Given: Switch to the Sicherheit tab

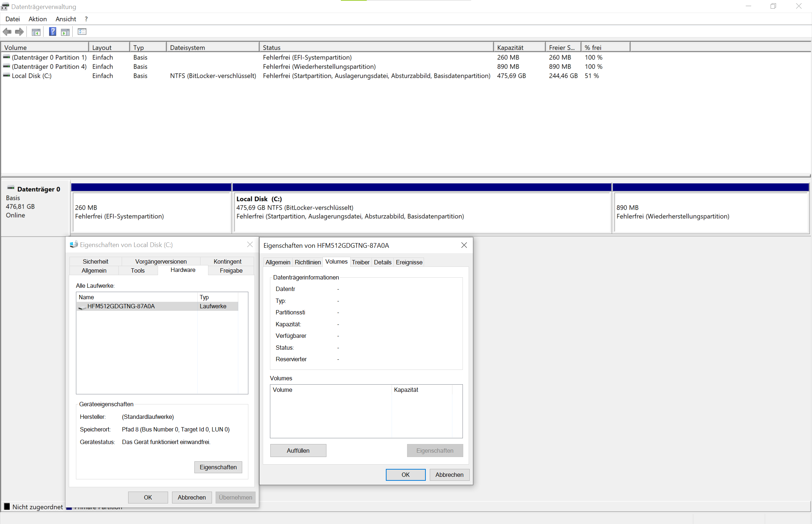Looking at the screenshot, I should click(x=95, y=261).
